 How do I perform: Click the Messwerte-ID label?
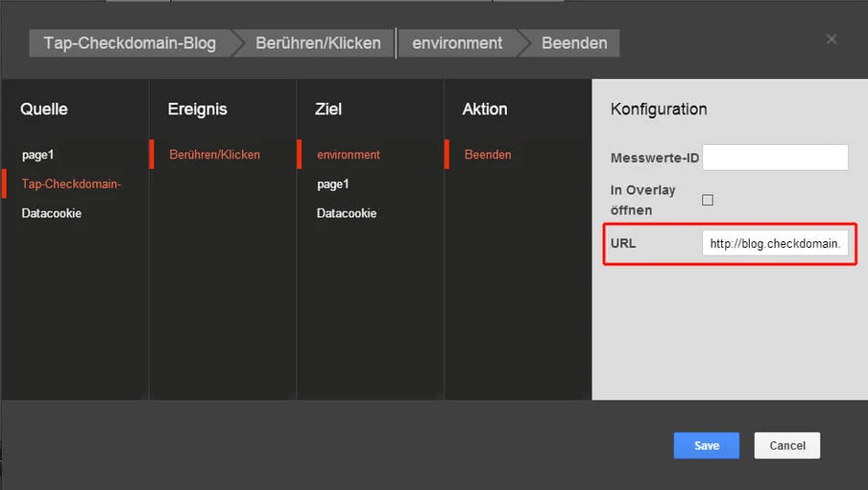pos(655,158)
